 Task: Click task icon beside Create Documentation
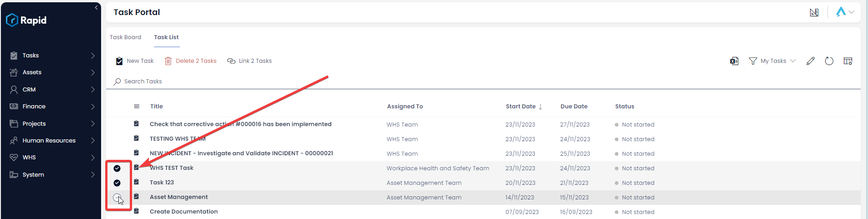click(x=136, y=211)
